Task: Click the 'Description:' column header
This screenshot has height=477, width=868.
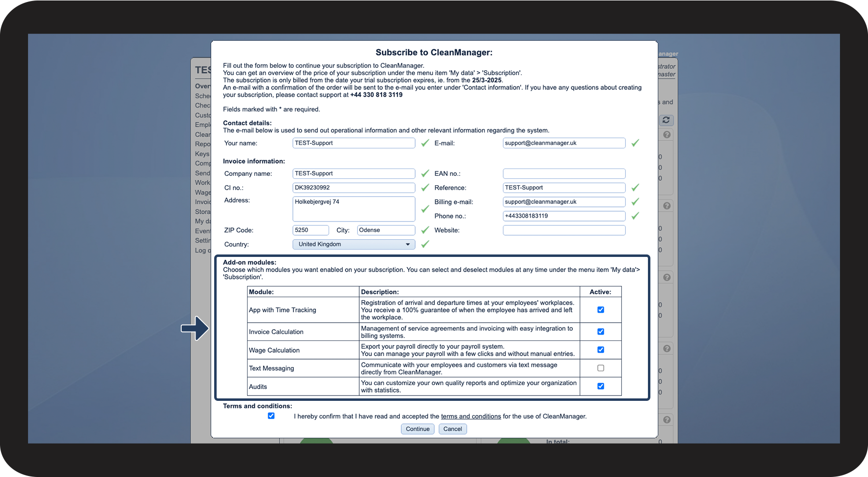Action: coord(380,292)
